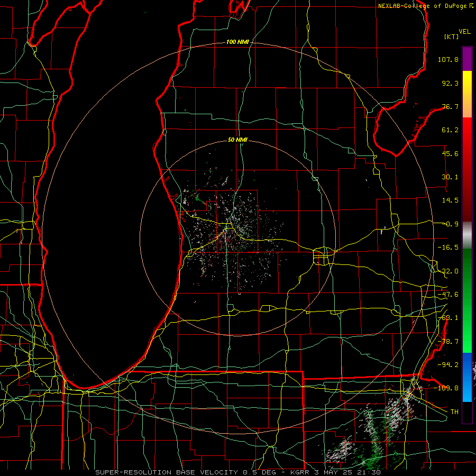Click the '[KT]' units label
Viewport: 476px width, 476px height.
452,36
